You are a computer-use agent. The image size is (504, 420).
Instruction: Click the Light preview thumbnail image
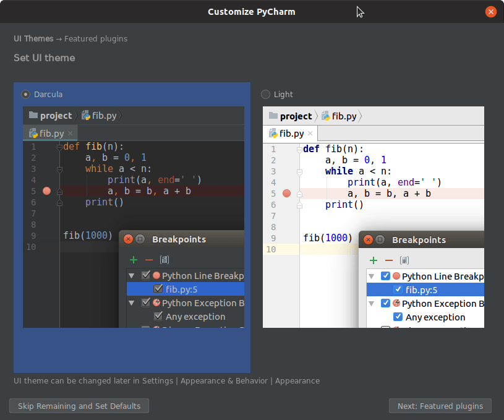(x=373, y=217)
